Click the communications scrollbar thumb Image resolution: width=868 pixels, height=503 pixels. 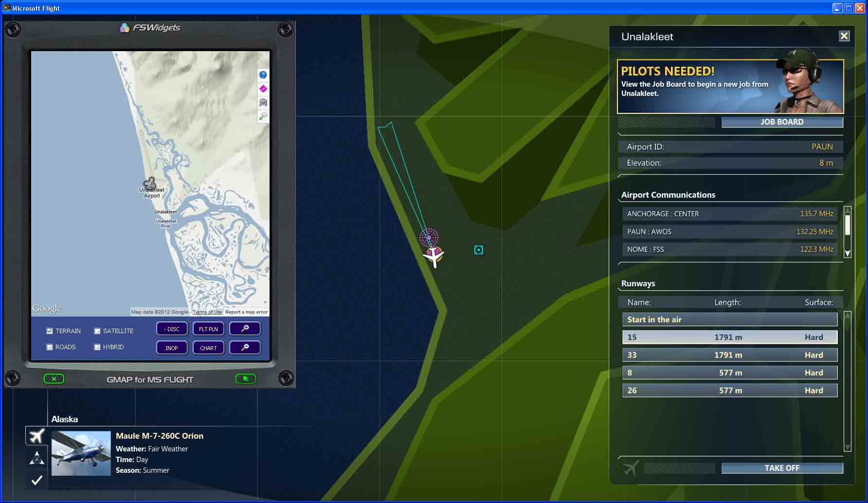(x=848, y=225)
